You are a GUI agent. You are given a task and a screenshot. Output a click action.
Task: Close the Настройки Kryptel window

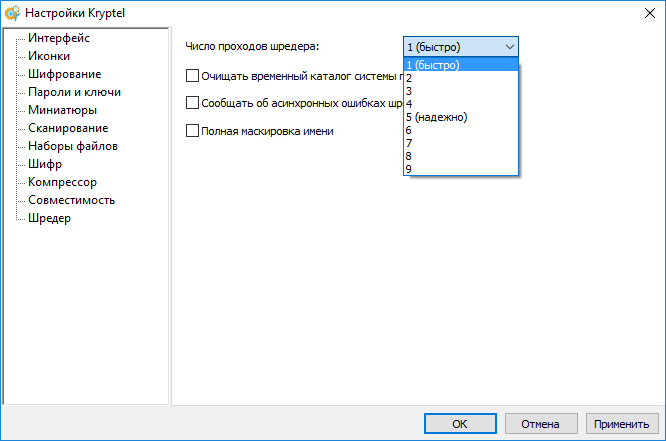tap(642, 12)
